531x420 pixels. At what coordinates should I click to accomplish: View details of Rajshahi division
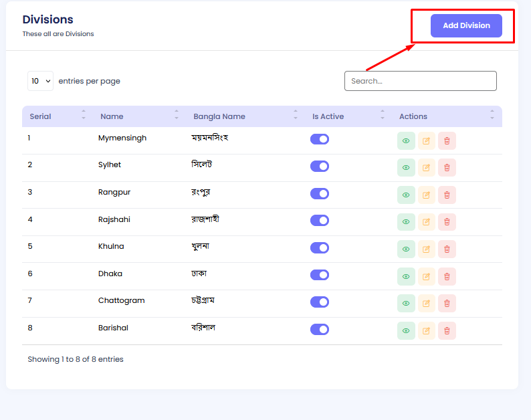point(406,222)
